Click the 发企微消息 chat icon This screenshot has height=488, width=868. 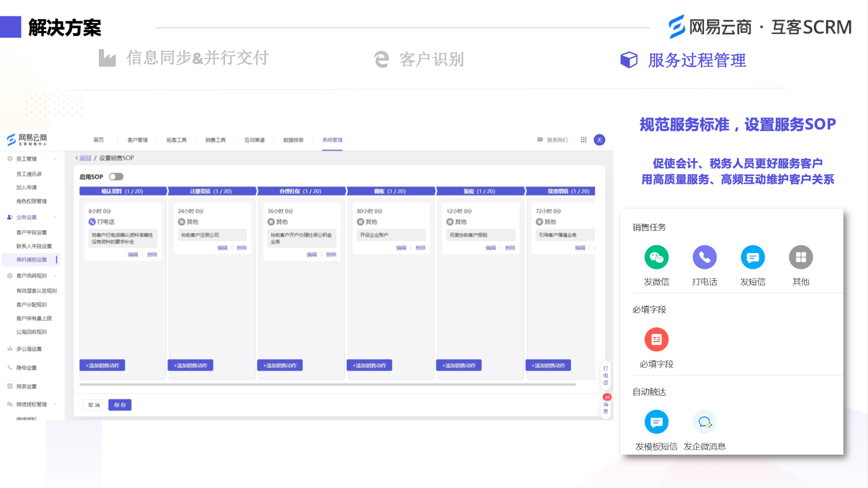click(704, 422)
